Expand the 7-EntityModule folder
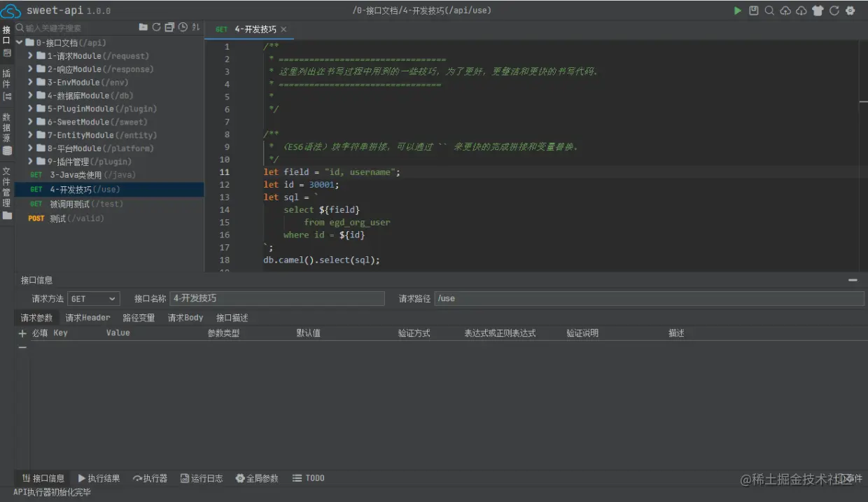868x502 pixels. pyautogui.click(x=31, y=135)
